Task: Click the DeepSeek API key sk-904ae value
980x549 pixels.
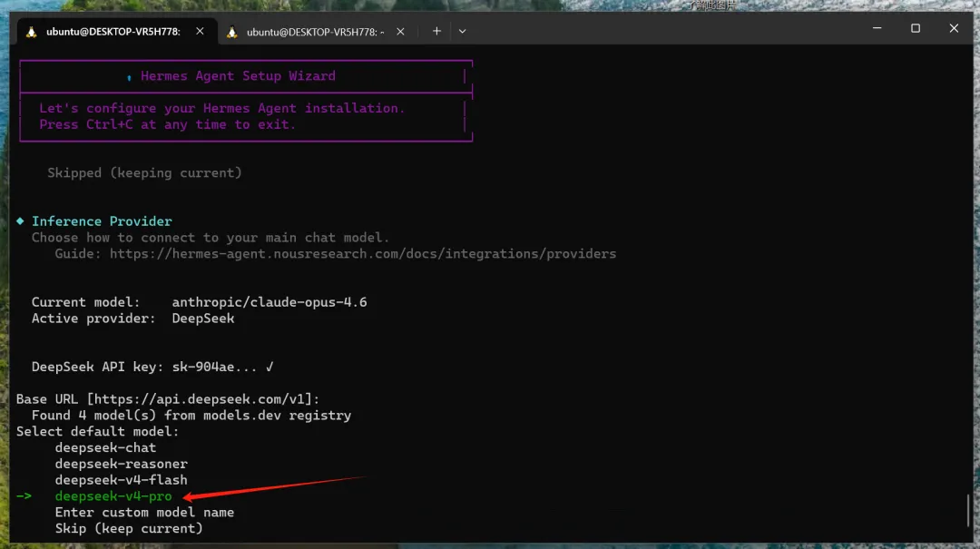Action: (x=214, y=367)
